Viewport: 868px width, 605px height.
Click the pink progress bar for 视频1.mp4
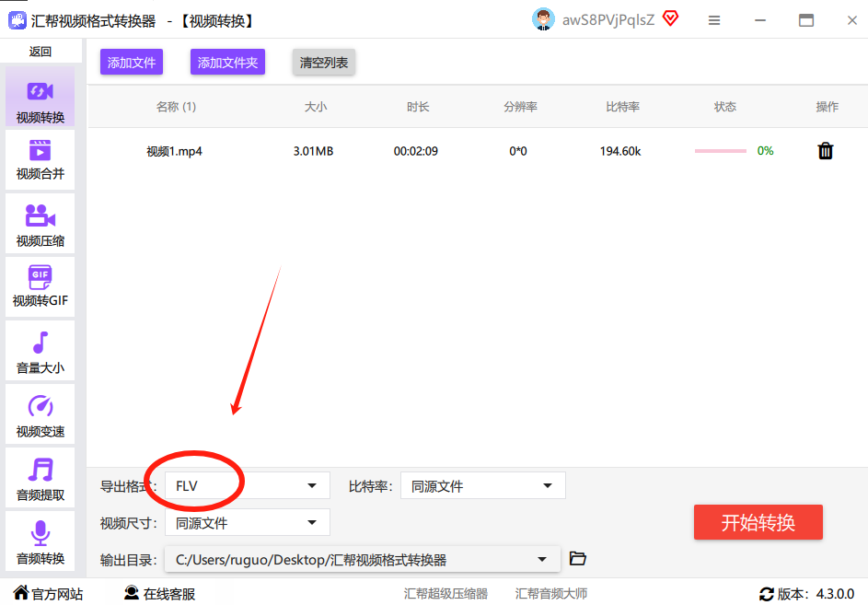(720, 151)
